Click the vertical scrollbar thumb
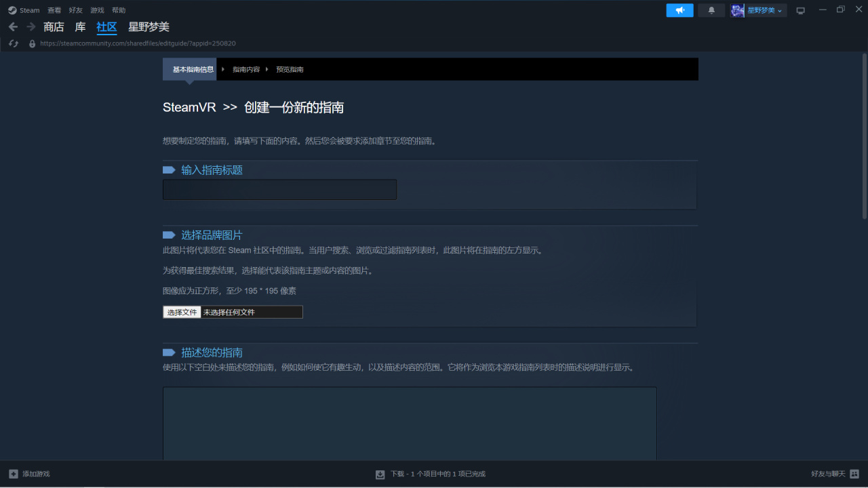The image size is (868, 488). click(864, 138)
